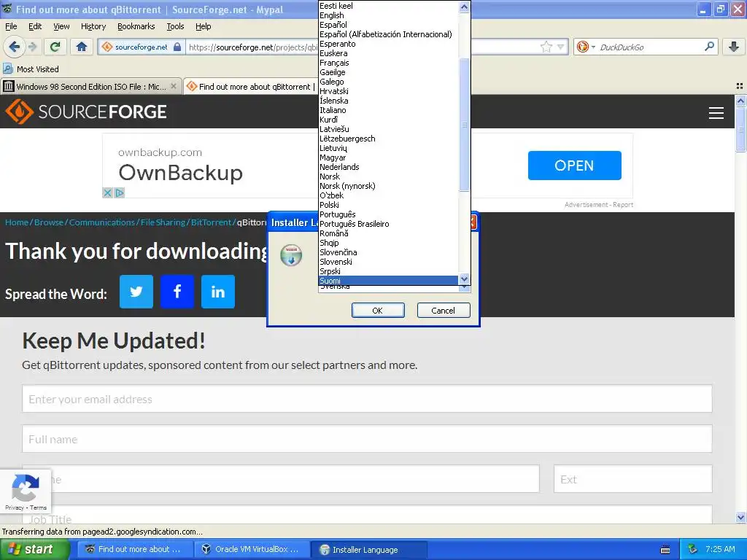This screenshot has height=560, width=747.
Task: Switch to Find out more about qBittorrent tab
Action: pos(251,86)
